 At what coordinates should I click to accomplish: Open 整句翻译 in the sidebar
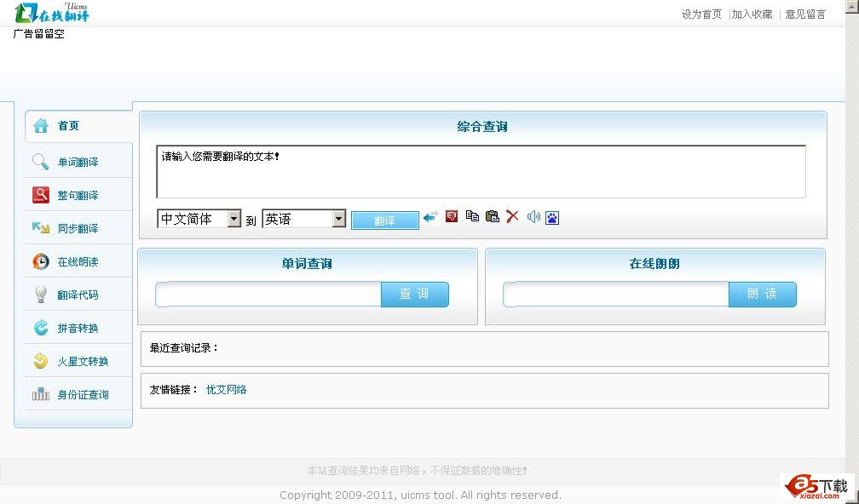pyautogui.click(x=79, y=195)
